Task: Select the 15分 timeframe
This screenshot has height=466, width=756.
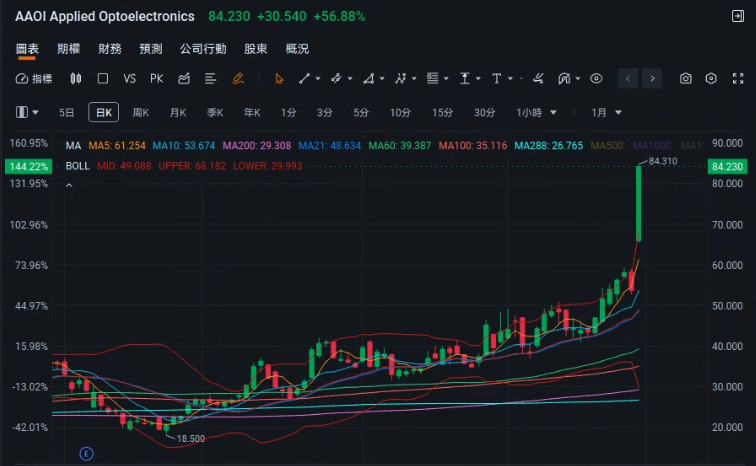Action: point(442,113)
